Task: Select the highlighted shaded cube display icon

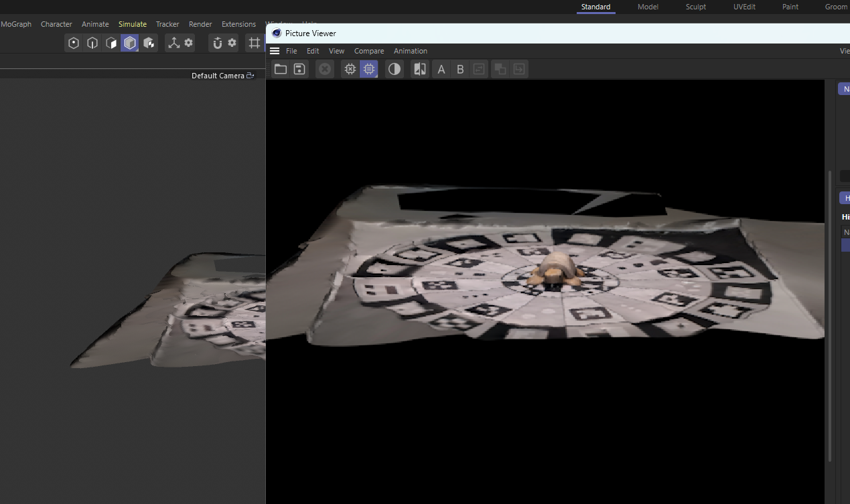Action: point(130,42)
